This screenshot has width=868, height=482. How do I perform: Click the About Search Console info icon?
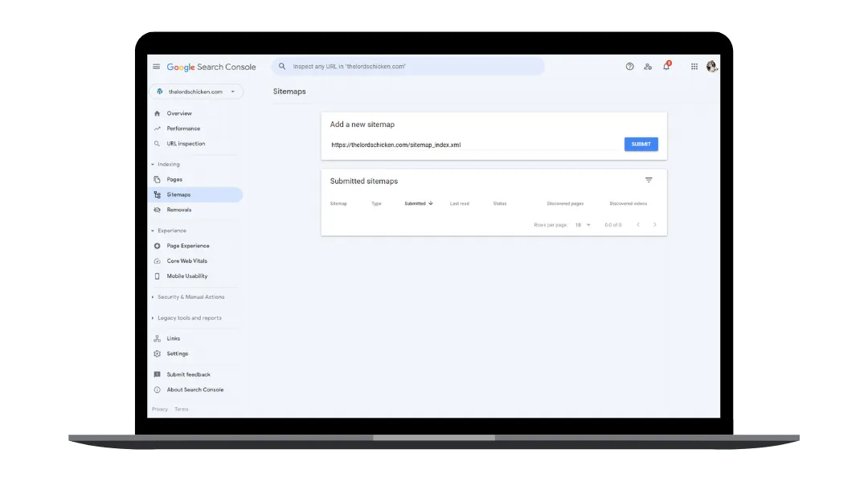(158, 390)
